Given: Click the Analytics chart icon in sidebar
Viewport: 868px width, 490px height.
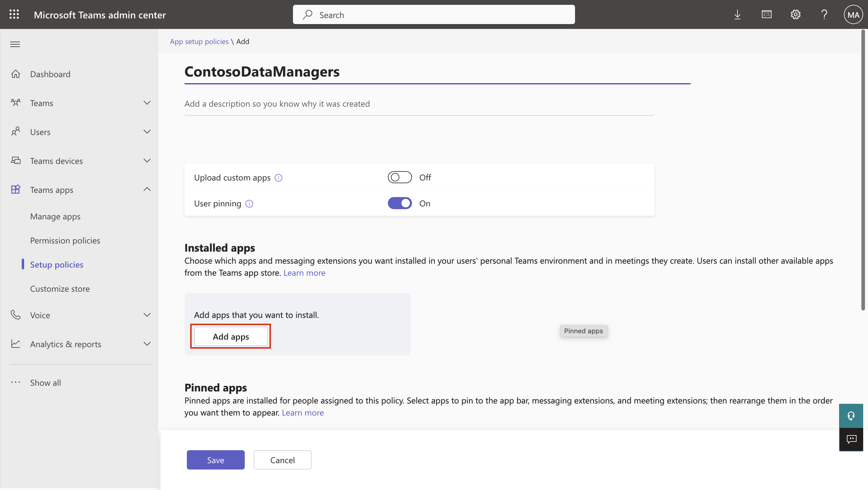Looking at the screenshot, I should pyautogui.click(x=16, y=344).
